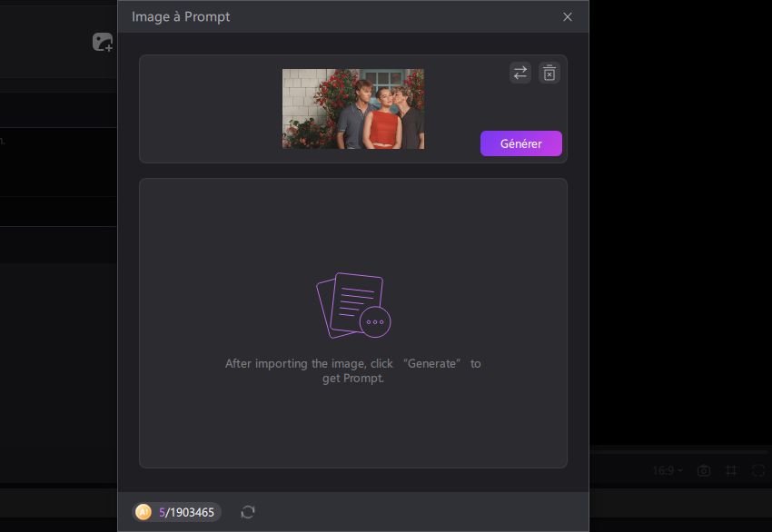
Task: Click the Image à Prompt dialog title
Action: 181,16
